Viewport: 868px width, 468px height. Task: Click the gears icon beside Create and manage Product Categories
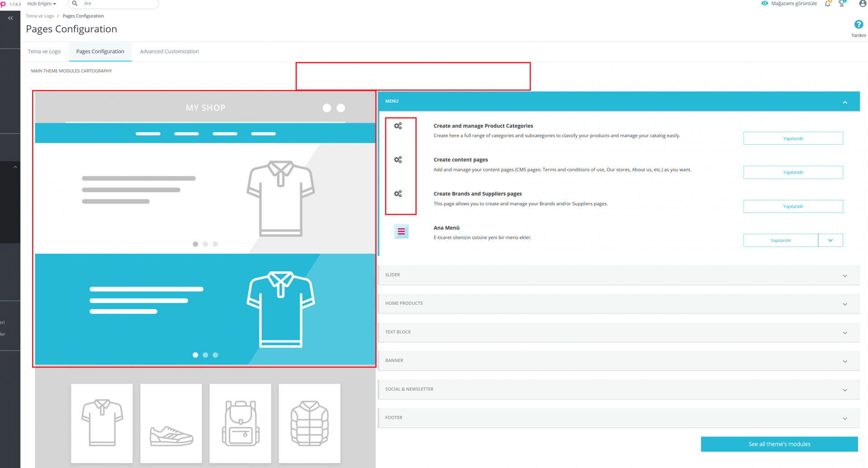[398, 126]
